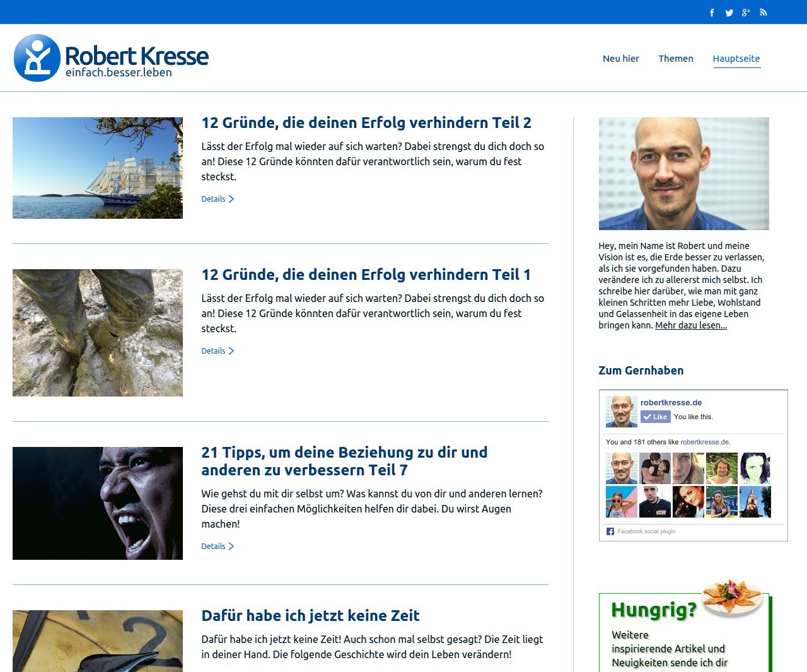This screenshot has height=672, width=807.
Task: Open Details for Erfolg verhindern Teil 1
Action: [x=217, y=351]
